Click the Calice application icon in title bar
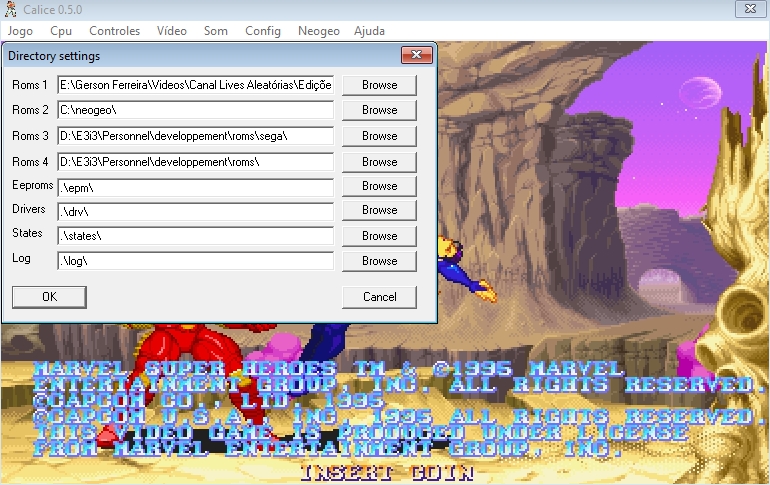The image size is (770, 485). [10, 9]
